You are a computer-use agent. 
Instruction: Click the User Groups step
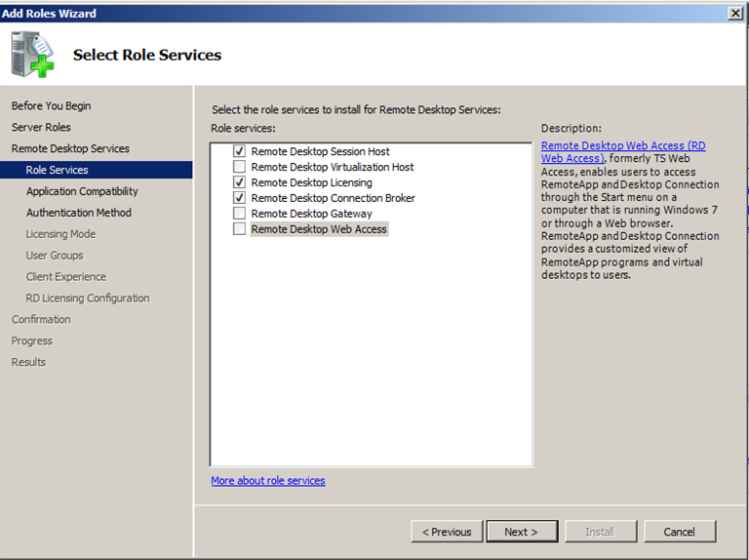[x=55, y=256]
